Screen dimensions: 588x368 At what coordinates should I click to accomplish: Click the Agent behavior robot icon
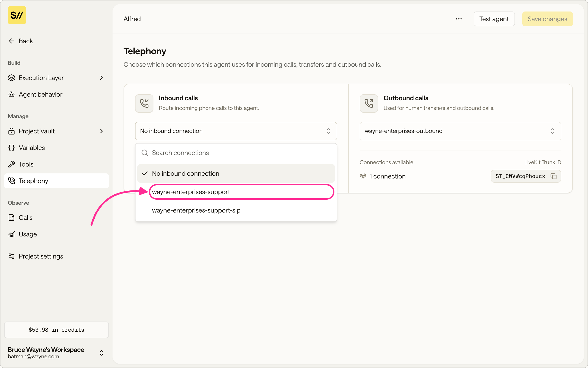(x=11, y=94)
